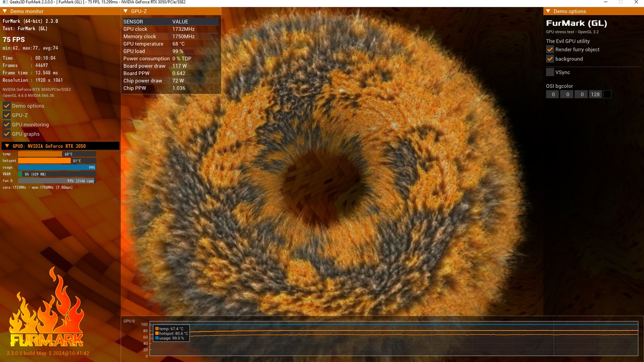Click the min:62, max:77, avg:74 line
This screenshot has height=362, width=644.
pos(30,48)
